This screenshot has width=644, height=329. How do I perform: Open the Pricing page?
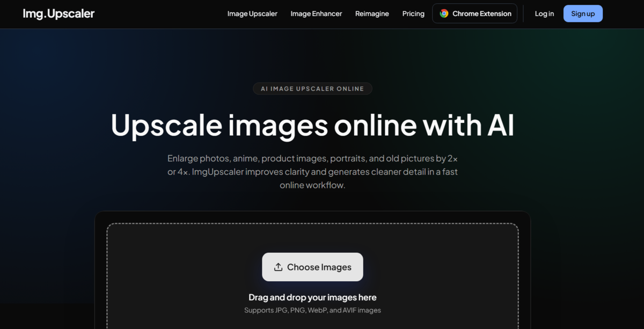tap(413, 14)
